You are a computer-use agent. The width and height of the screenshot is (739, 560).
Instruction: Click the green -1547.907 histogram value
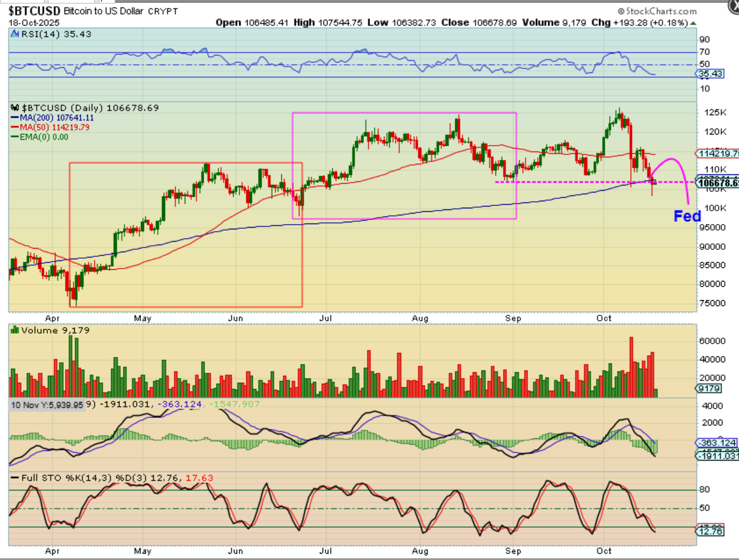[234, 404]
